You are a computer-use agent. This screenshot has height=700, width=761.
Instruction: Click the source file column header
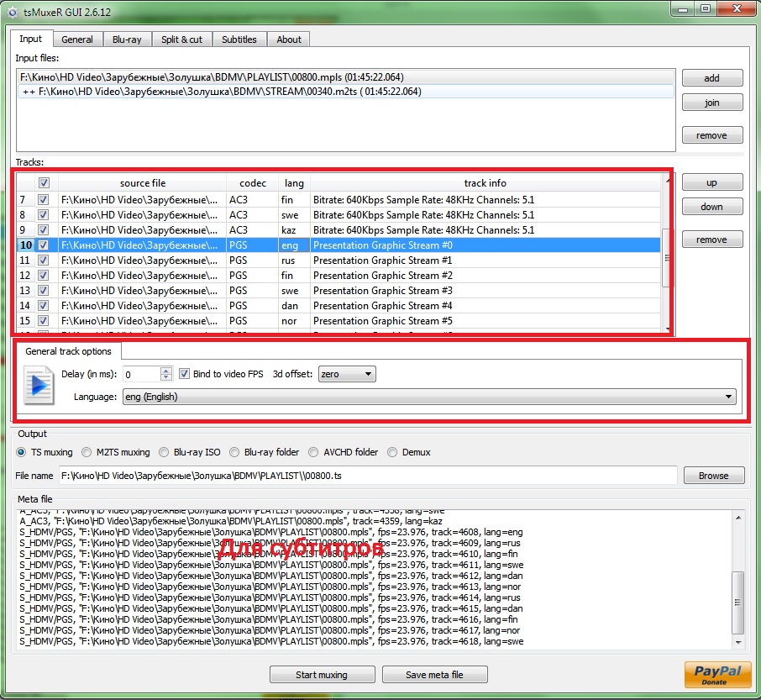(143, 183)
